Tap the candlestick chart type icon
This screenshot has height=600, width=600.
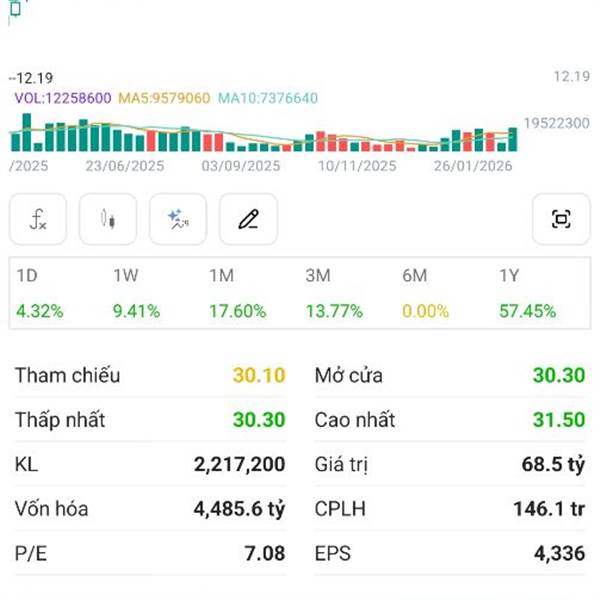pos(108,219)
